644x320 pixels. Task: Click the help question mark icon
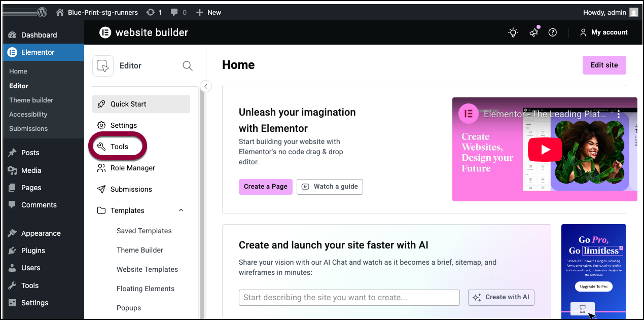pos(553,32)
